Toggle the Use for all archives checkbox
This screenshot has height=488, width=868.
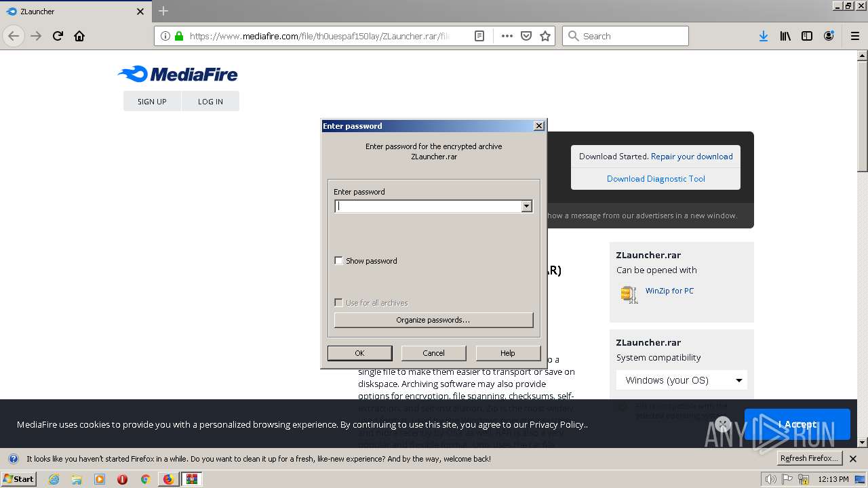(338, 303)
